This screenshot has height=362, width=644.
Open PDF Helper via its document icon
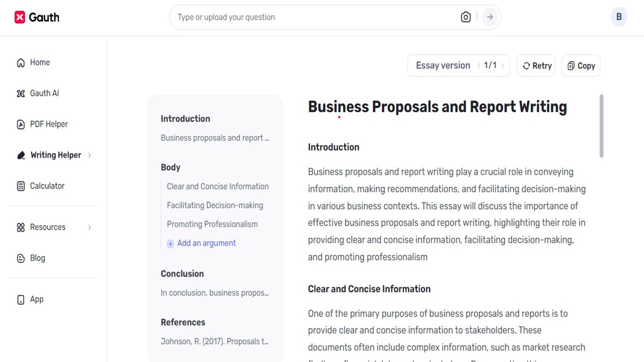(x=21, y=124)
